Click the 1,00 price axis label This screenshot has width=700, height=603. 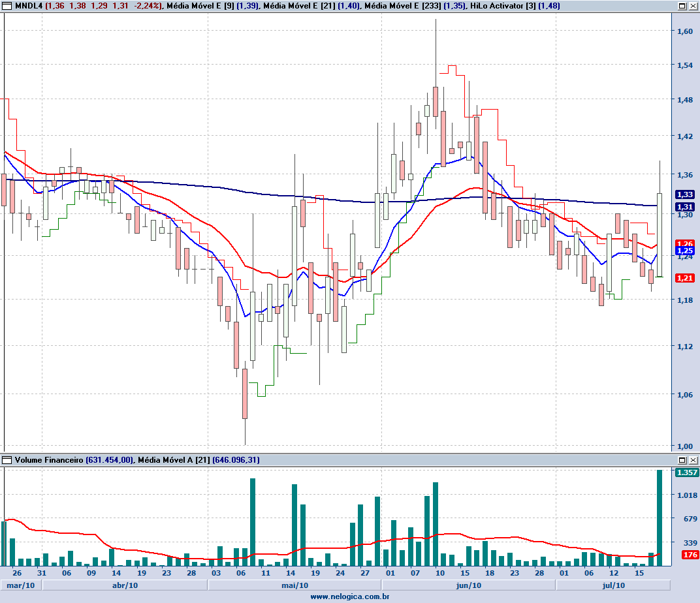(685, 446)
